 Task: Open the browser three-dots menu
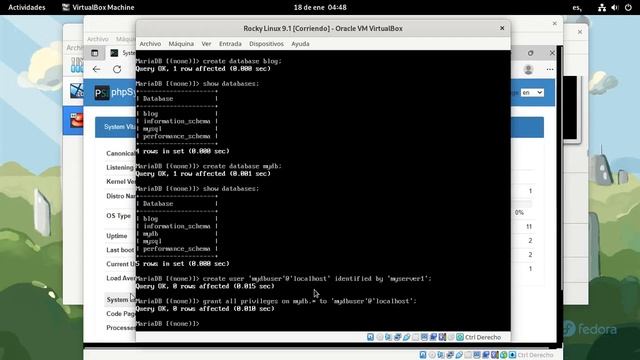(x=550, y=69)
